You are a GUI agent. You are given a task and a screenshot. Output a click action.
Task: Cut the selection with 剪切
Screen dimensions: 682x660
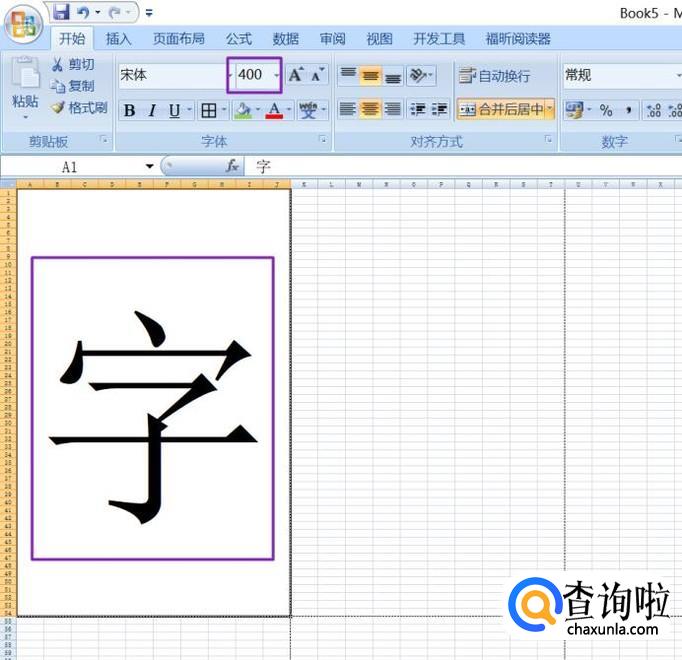click(73, 64)
